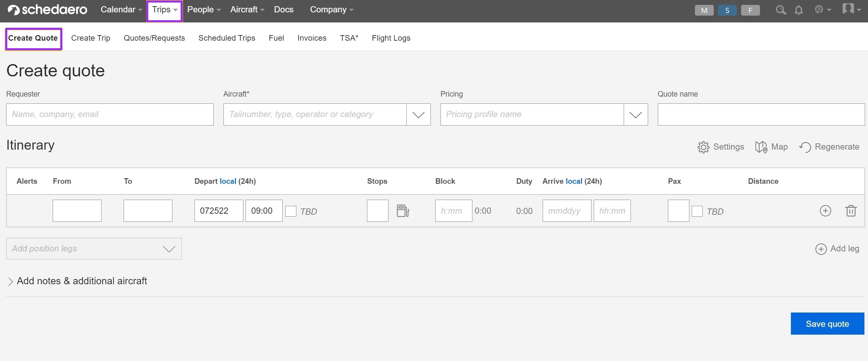The height and width of the screenshot is (361, 868).
Task: Expand Add notes & additional aircraft
Action: tap(77, 281)
